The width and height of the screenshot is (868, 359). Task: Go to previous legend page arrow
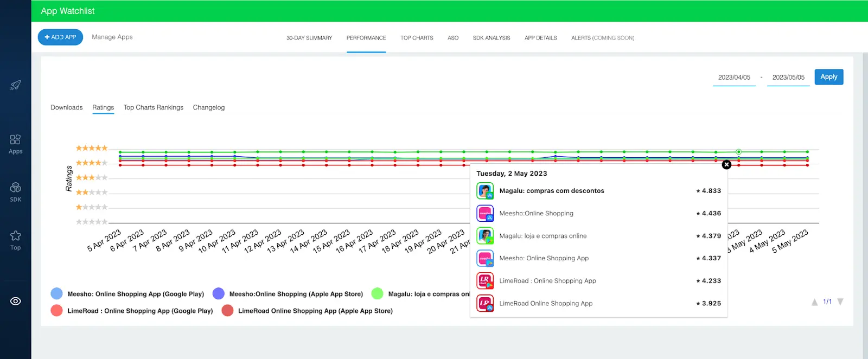(x=814, y=302)
